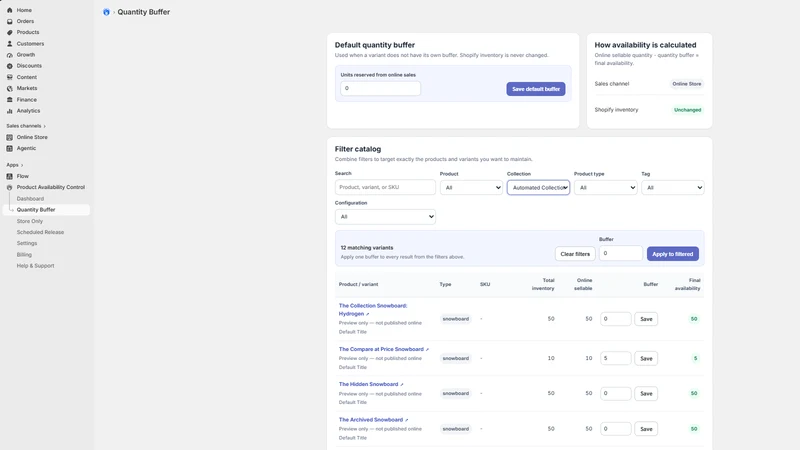Open Help & Support in app submenu
This screenshot has width=800, height=450.
click(35, 266)
